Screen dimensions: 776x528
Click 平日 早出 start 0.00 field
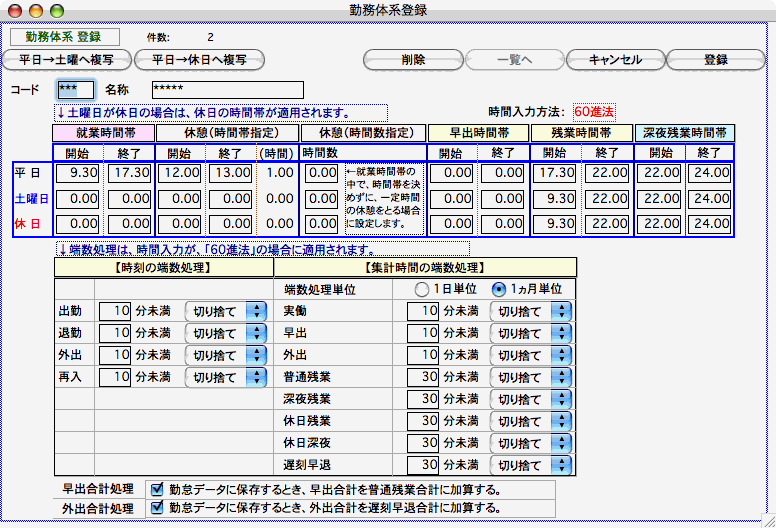point(451,173)
